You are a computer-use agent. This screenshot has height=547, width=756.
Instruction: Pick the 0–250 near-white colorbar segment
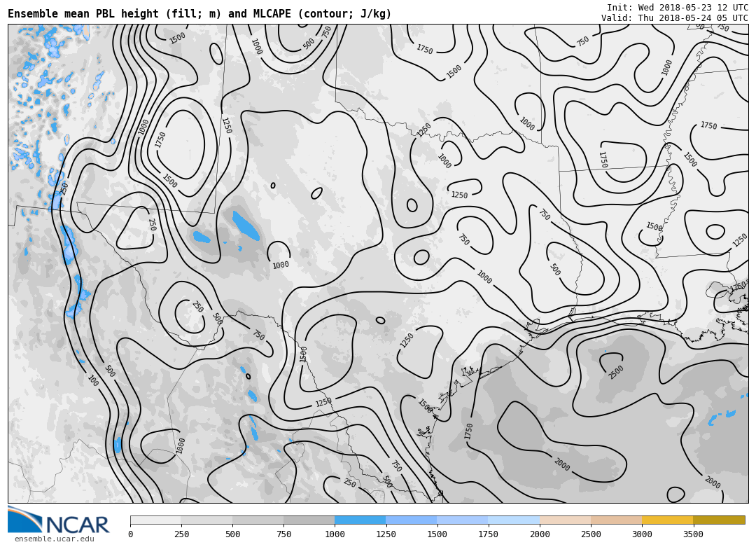(x=155, y=520)
